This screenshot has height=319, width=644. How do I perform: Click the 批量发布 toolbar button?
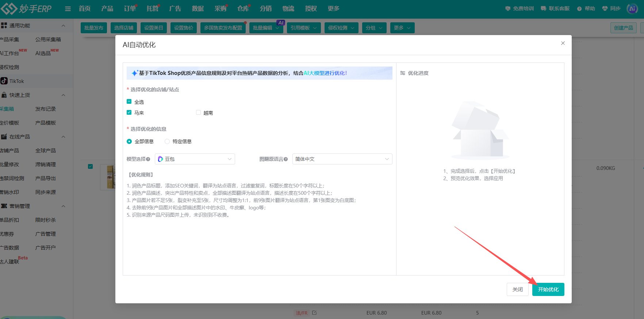[94, 28]
